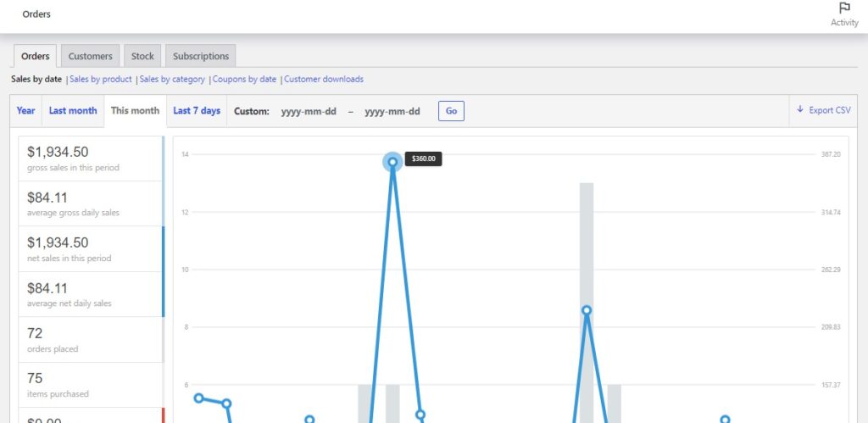Screen dimensions: 868x423
Task: Switch to the Customers tab
Action: click(90, 56)
